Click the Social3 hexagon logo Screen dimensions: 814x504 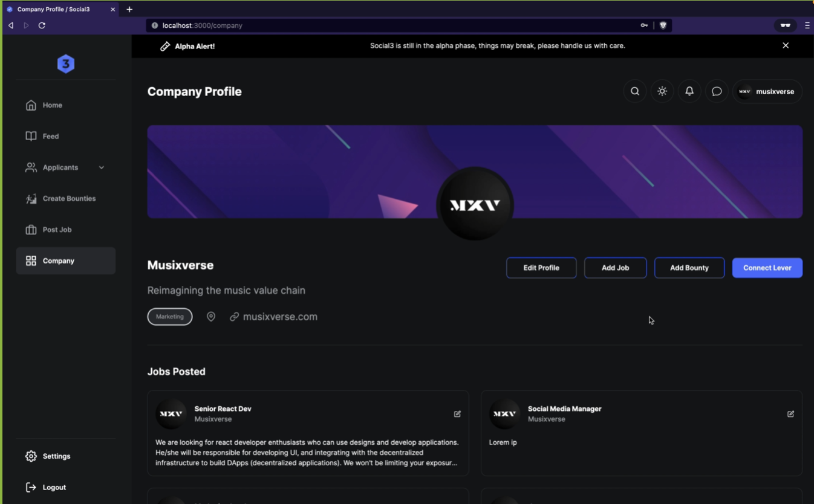point(66,64)
